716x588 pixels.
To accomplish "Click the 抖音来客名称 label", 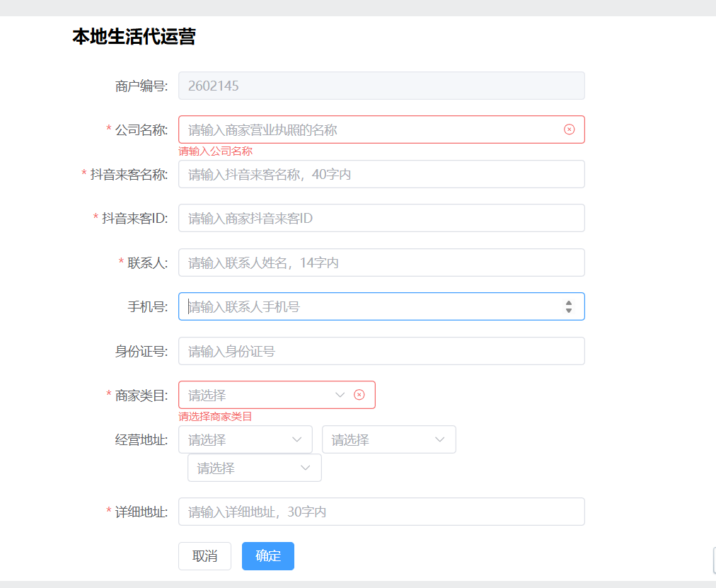I will click(x=129, y=174).
